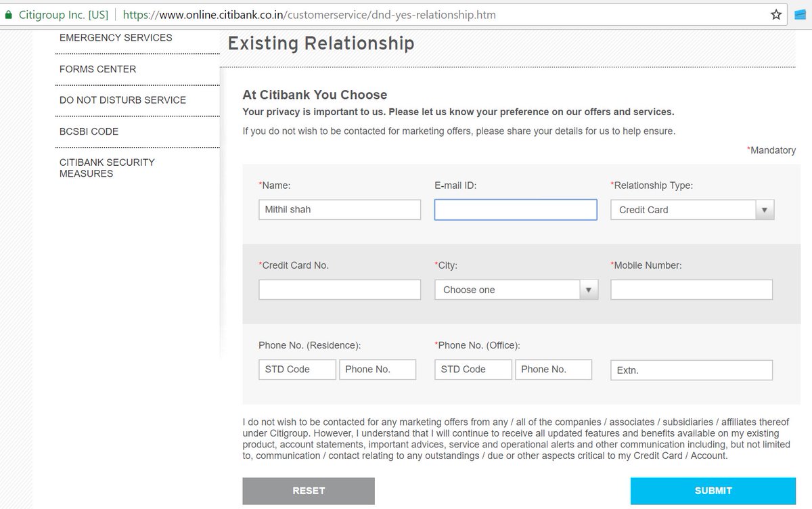812x509 pixels.
Task: Click the Office STD Code field
Action: (473, 370)
